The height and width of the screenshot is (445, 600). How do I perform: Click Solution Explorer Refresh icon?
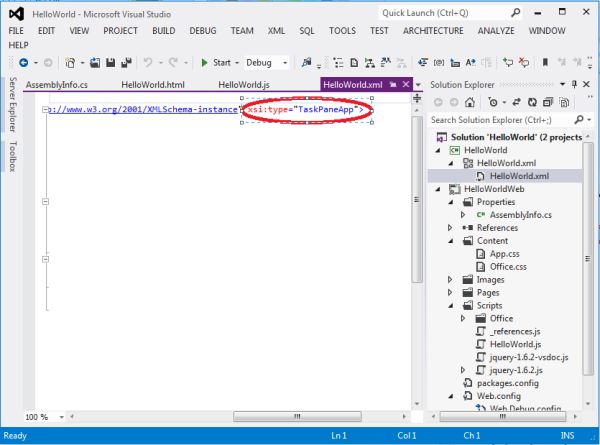[x=532, y=102]
